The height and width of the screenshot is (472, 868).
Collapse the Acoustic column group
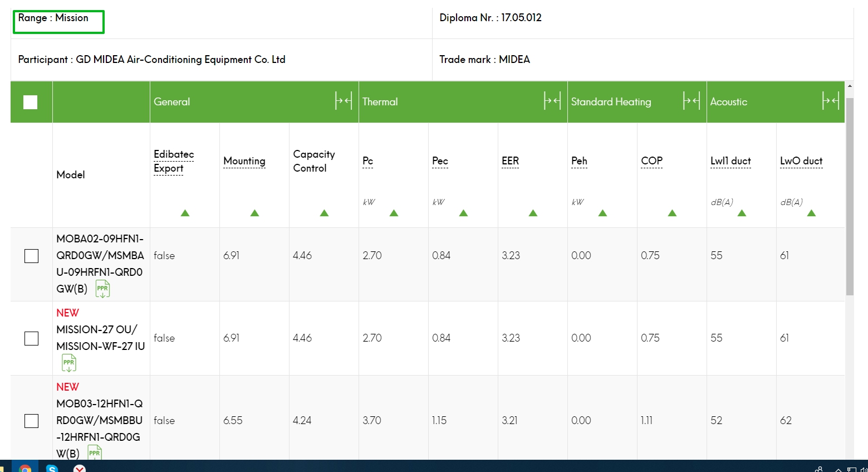[831, 101]
